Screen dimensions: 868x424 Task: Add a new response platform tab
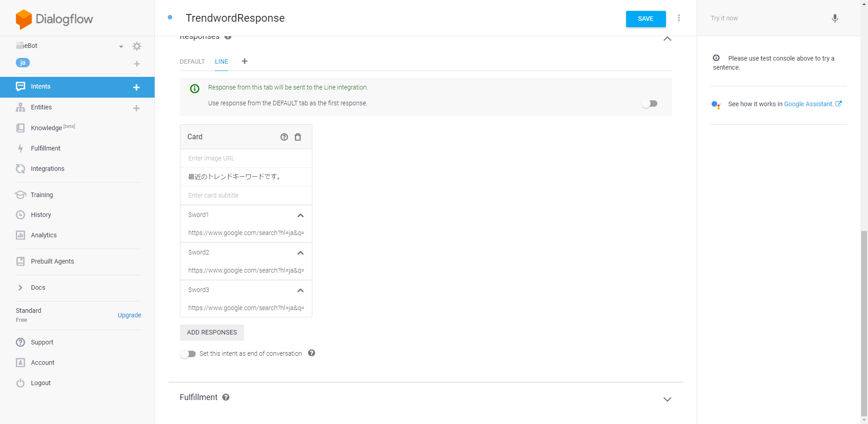[245, 61]
